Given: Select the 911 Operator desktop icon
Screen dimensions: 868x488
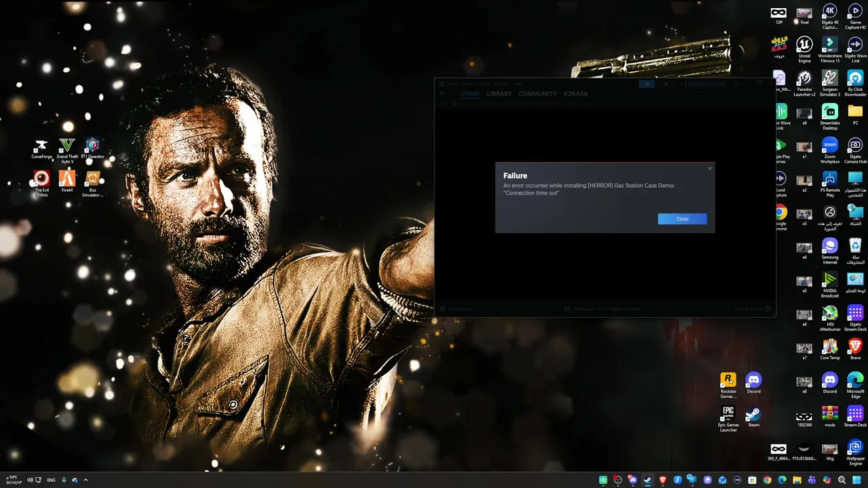Looking at the screenshot, I should tap(93, 149).
